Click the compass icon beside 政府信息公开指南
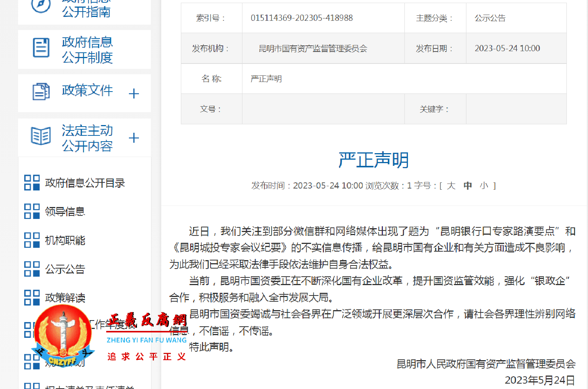 pyautogui.click(x=40, y=6)
